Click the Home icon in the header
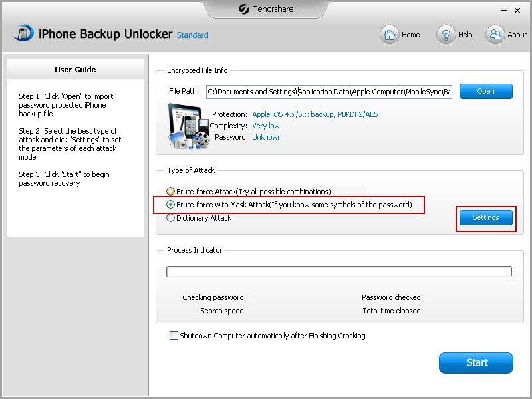Screen dimensions: 532x399 click(390, 35)
